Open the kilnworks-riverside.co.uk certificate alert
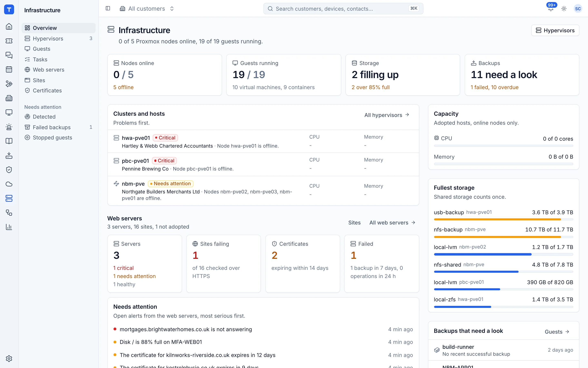Image resolution: width=588 pixels, height=368 pixels. tap(263, 355)
